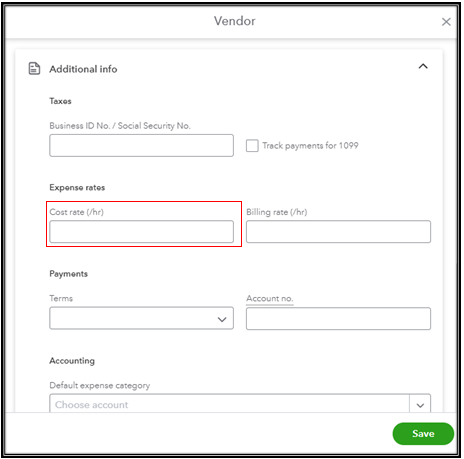
Task: Close the Vendor dialog with X
Action: (x=446, y=22)
